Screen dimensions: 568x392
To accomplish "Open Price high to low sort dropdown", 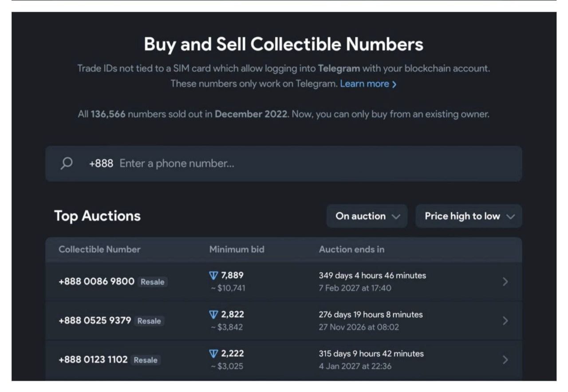I will (469, 216).
